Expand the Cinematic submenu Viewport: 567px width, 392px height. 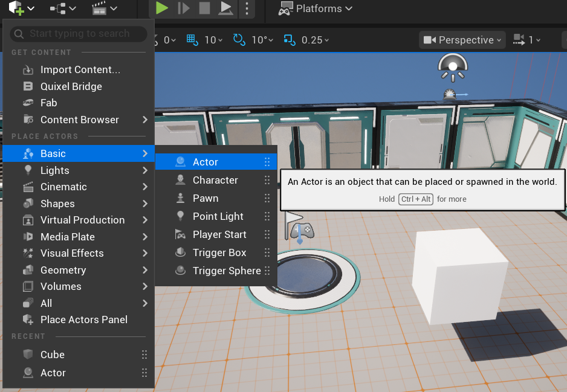point(79,187)
